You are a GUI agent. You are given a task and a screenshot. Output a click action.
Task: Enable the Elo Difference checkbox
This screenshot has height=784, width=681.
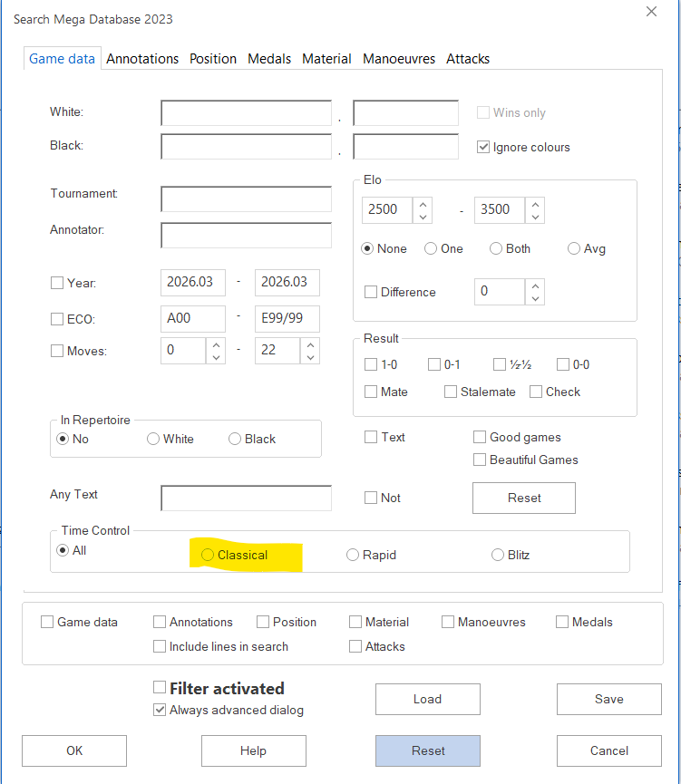coord(371,292)
